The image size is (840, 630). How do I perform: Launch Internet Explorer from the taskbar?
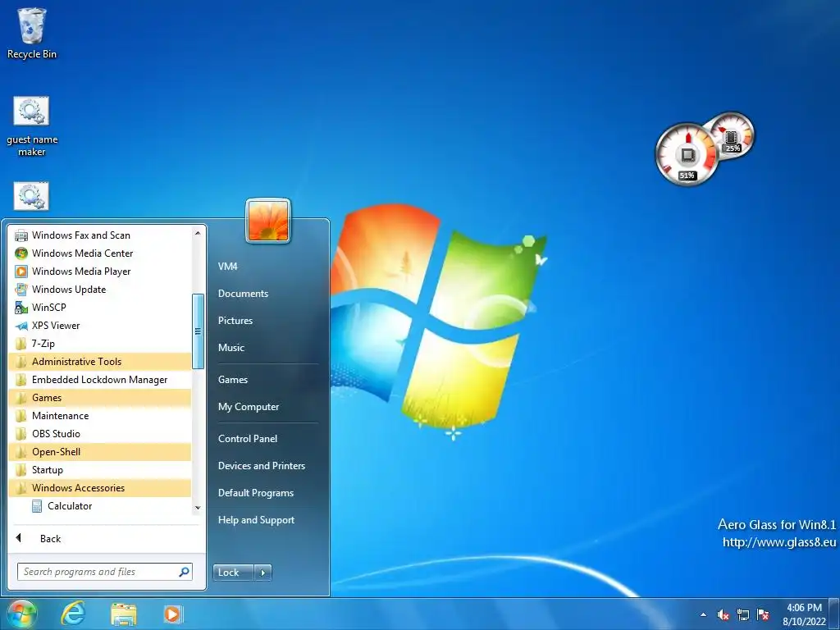pyautogui.click(x=72, y=614)
